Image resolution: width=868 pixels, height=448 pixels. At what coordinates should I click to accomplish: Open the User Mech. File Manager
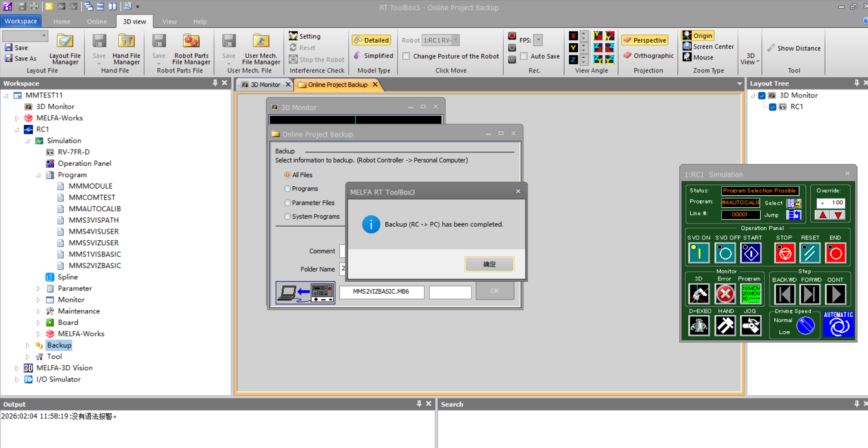(261, 49)
